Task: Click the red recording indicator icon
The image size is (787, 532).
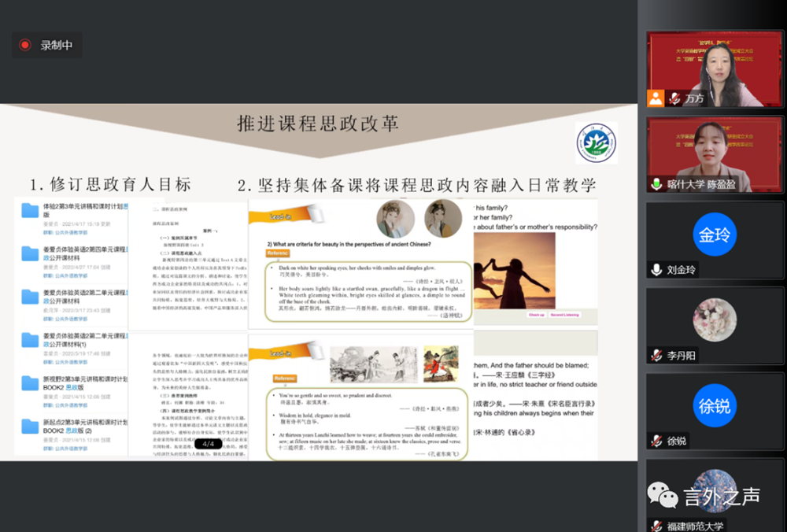Action: coord(25,46)
